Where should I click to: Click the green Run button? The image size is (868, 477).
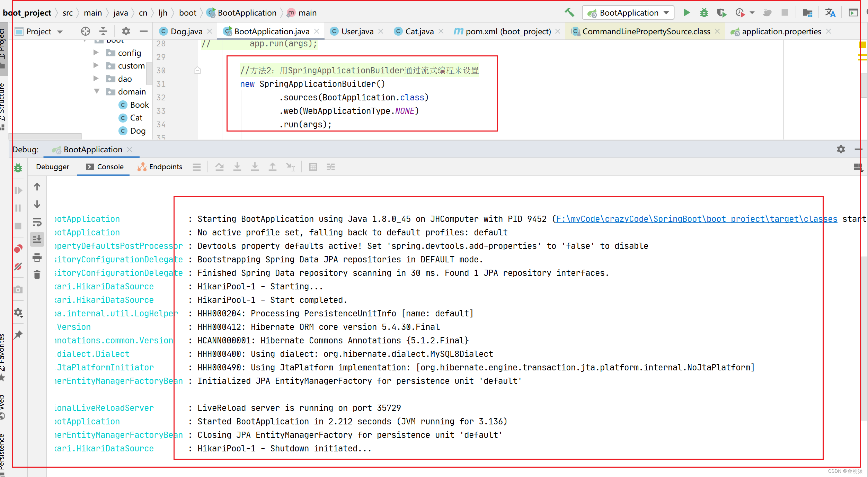tap(687, 13)
